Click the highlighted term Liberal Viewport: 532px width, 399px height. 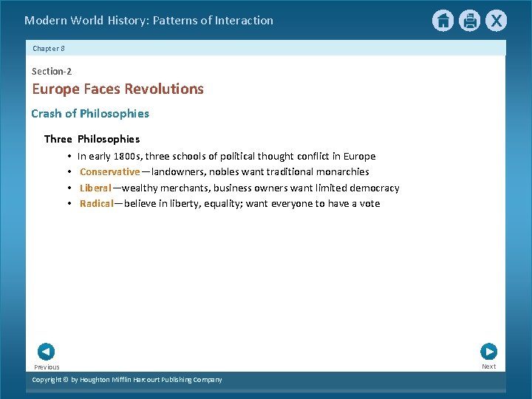(95, 188)
